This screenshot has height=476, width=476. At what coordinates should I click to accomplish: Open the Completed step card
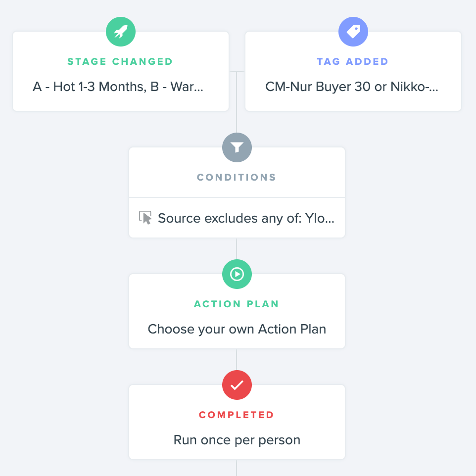(237, 422)
